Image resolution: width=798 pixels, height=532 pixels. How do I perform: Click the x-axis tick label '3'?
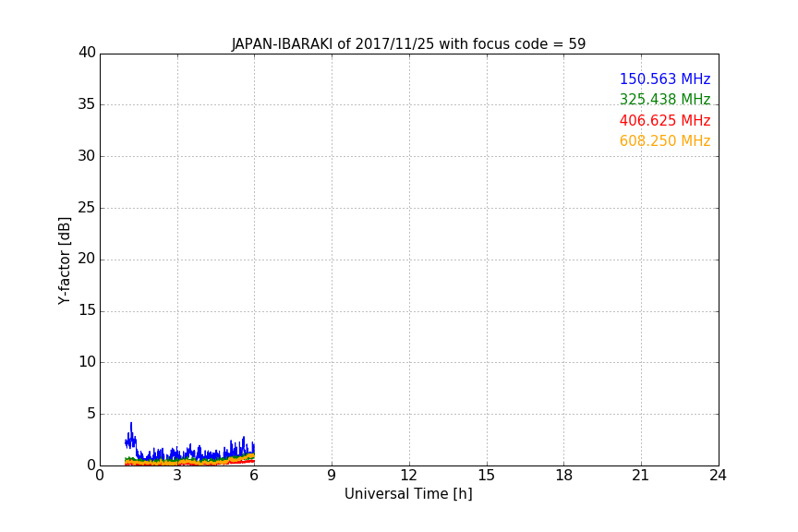(177, 476)
